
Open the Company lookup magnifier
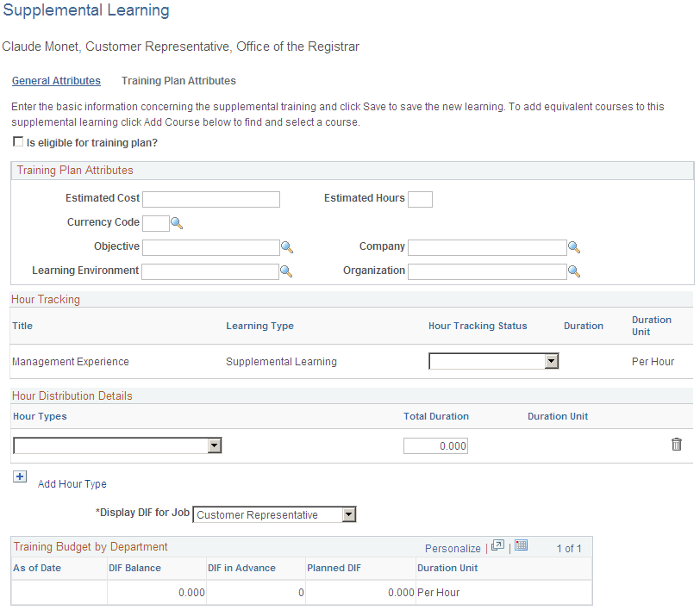click(574, 247)
